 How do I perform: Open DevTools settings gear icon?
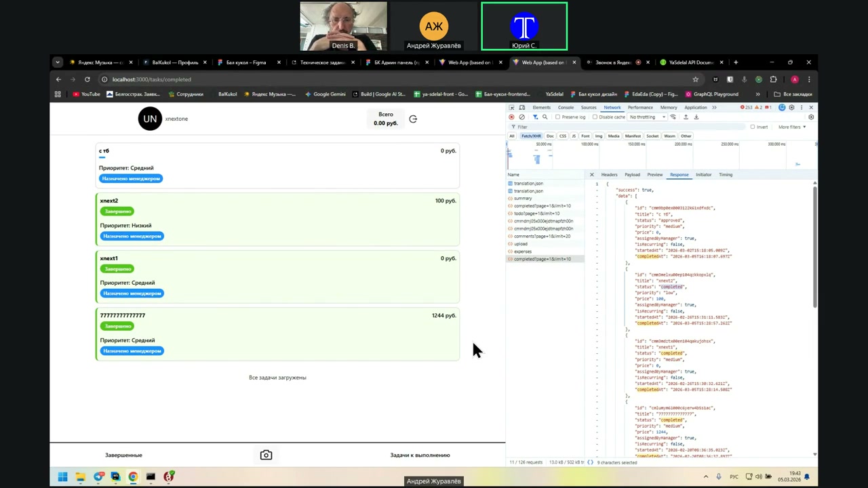click(791, 108)
